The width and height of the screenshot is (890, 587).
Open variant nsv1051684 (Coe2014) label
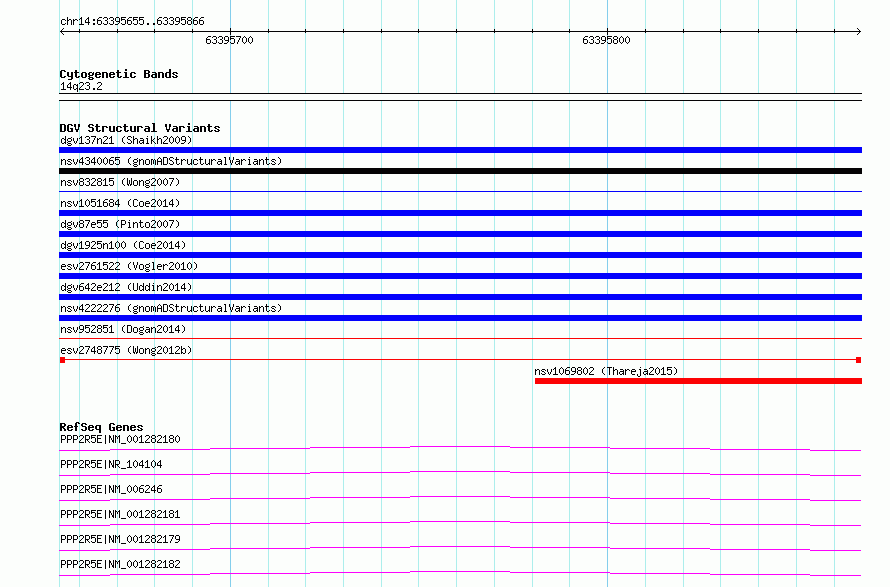tap(120, 203)
